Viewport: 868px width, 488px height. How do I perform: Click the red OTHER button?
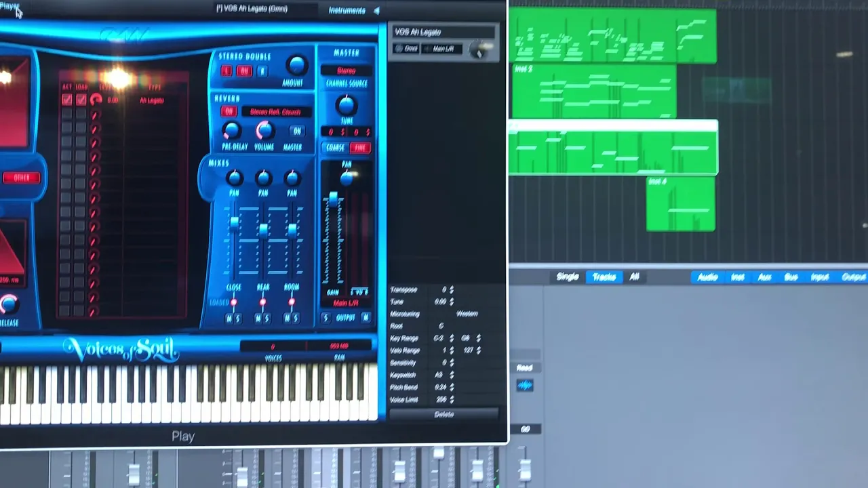[x=22, y=178]
